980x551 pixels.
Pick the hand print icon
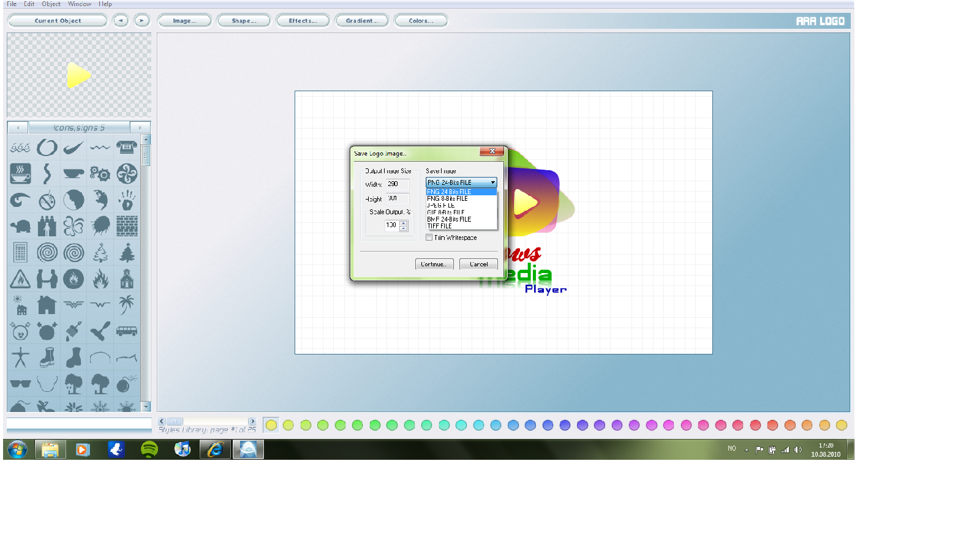pos(127,200)
